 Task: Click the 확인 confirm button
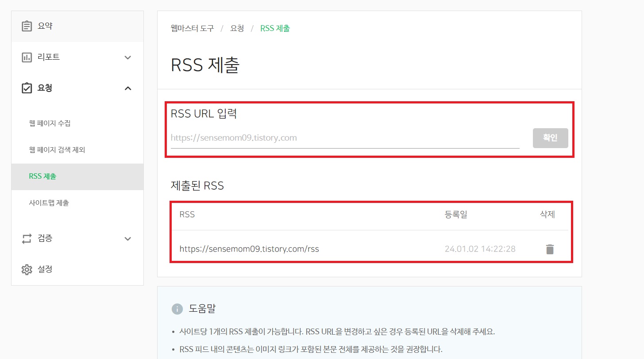tap(550, 138)
